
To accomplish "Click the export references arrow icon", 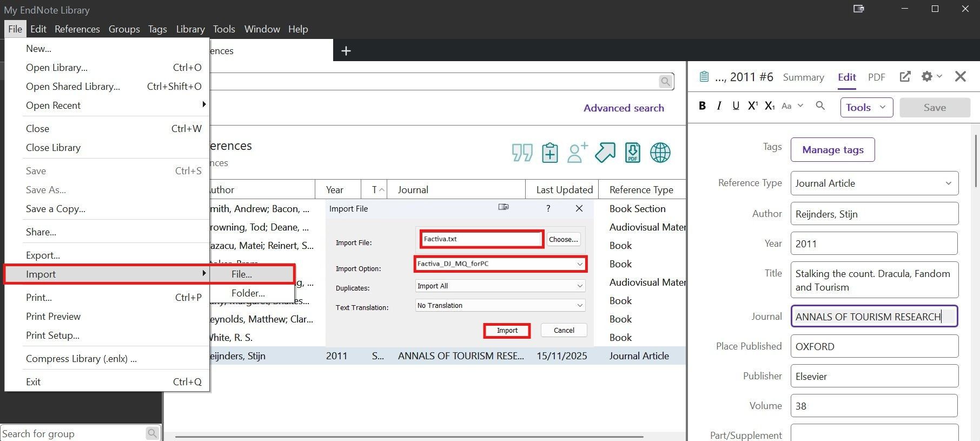I will 605,153.
